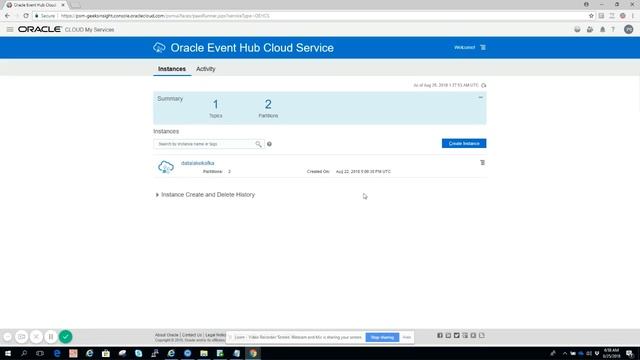Click the dashboard icon in Oracle header
This screenshot has width=640, height=360.
point(577,29)
